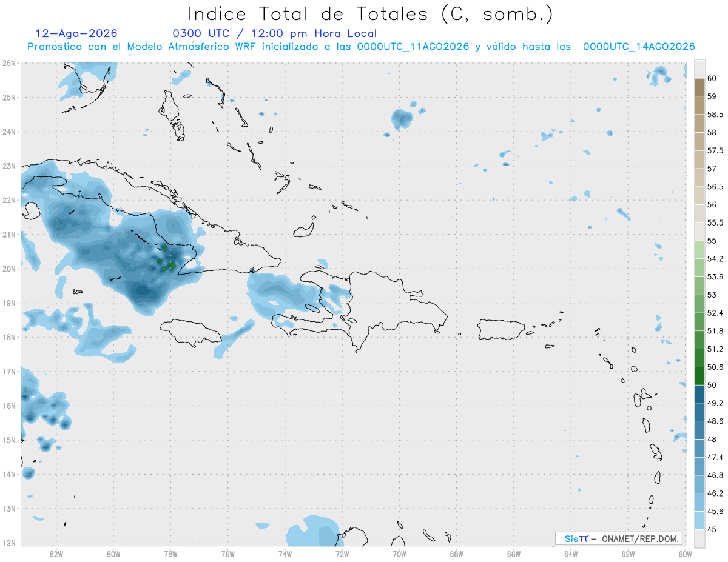The height and width of the screenshot is (562, 728).
Task: Click legend value "59"
Action: (712, 96)
